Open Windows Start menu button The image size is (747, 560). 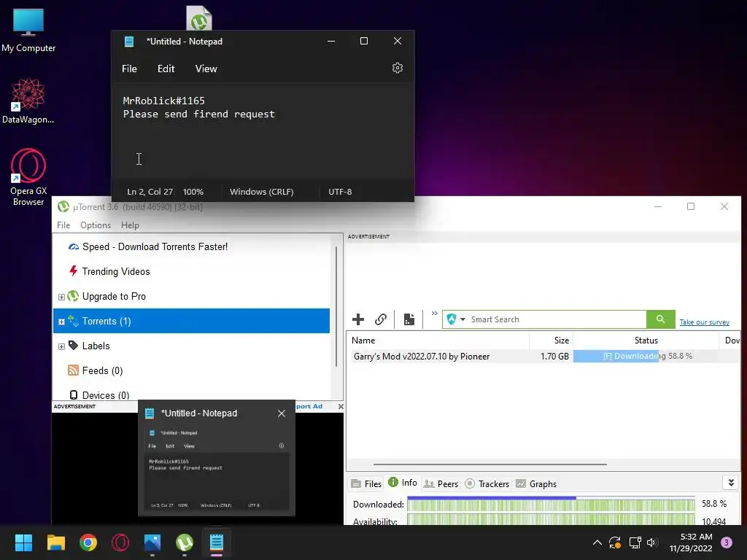[x=23, y=542]
